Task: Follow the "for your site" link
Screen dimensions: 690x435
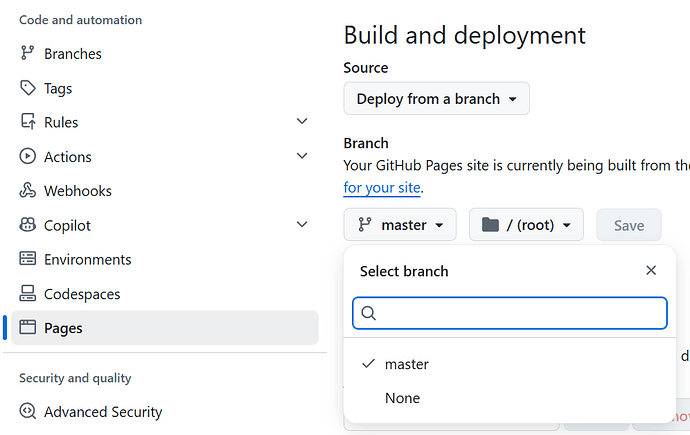Action: 382,187
